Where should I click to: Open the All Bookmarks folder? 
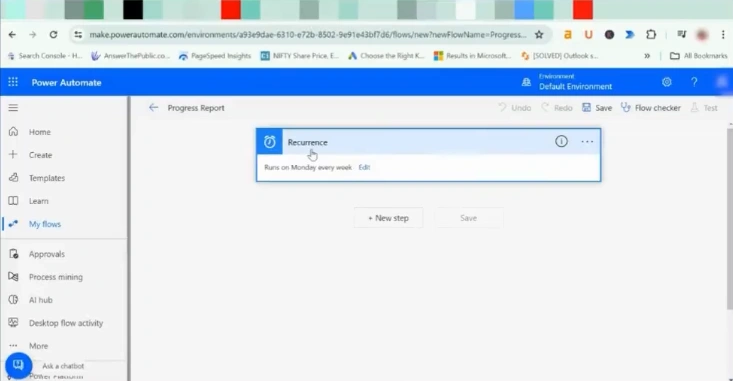click(699, 56)
